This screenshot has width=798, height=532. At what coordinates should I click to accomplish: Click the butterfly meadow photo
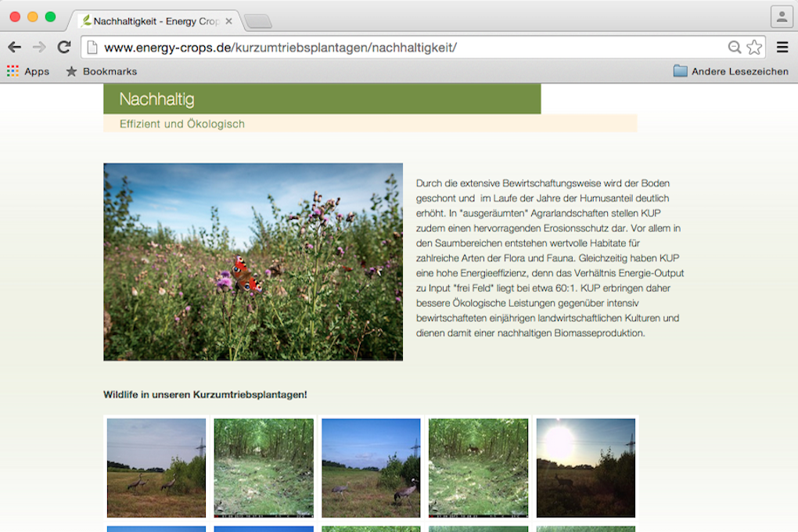click(x=253, y=261)
